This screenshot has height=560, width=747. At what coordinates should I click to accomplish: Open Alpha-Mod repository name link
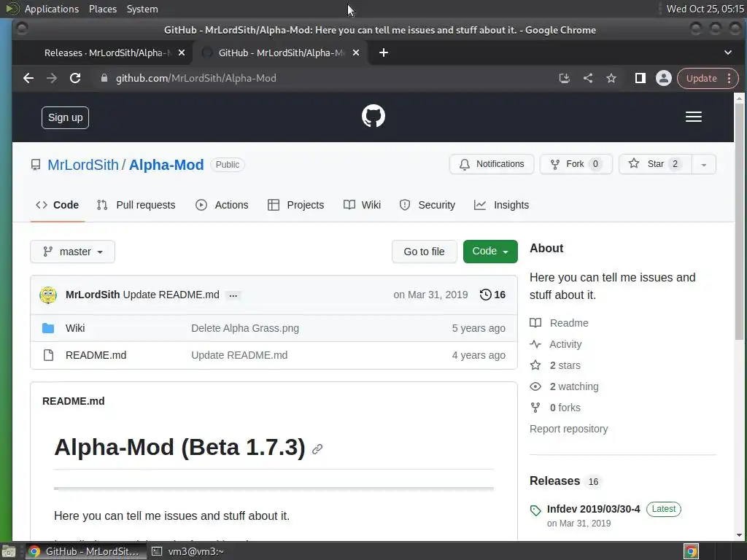(x=166, y=165)
